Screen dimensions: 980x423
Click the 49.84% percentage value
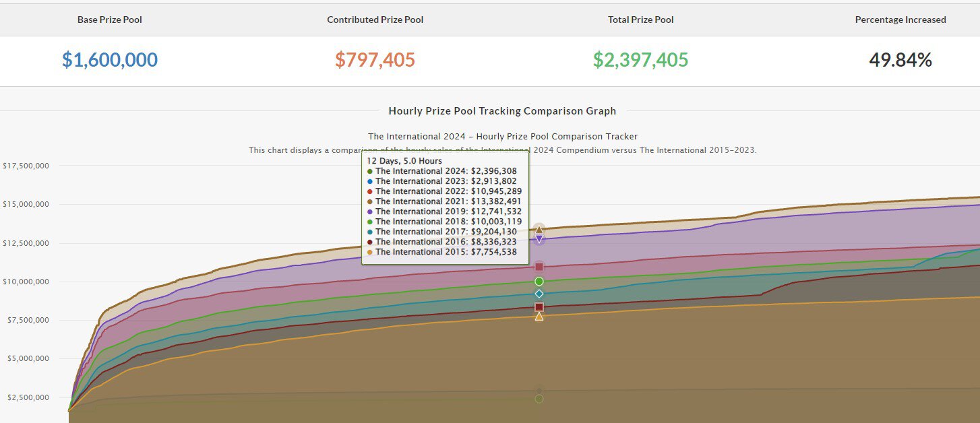[x=900, y=60]
